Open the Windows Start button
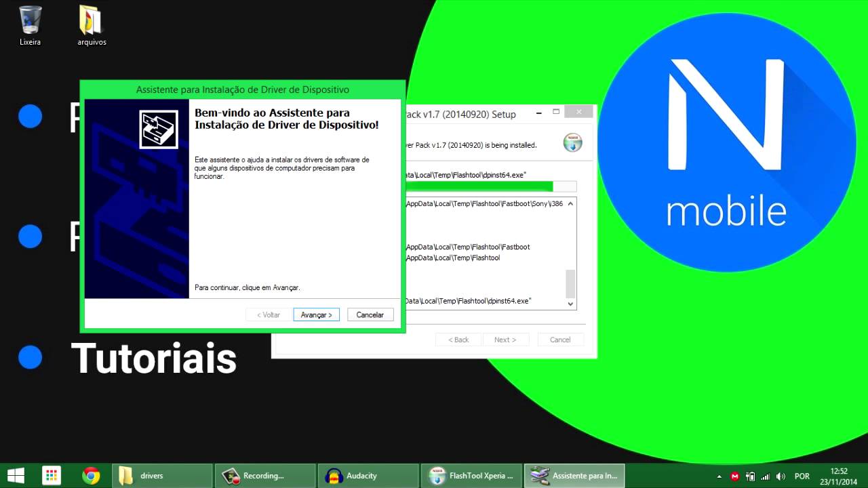 [x=16, y=476]
